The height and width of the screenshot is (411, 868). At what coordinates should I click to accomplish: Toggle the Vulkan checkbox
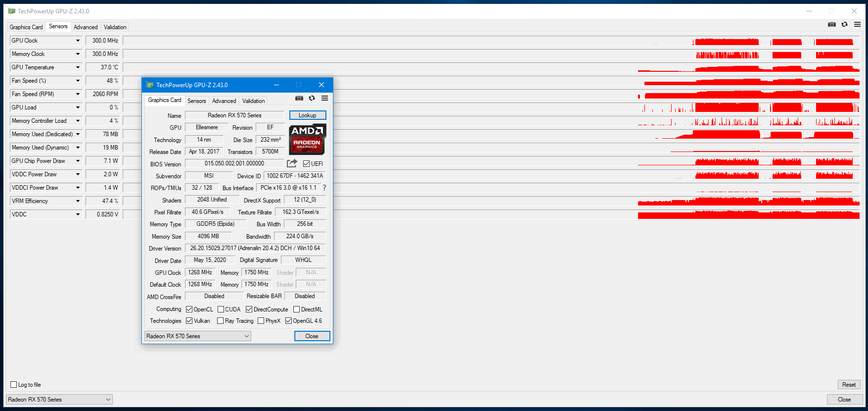189,321
